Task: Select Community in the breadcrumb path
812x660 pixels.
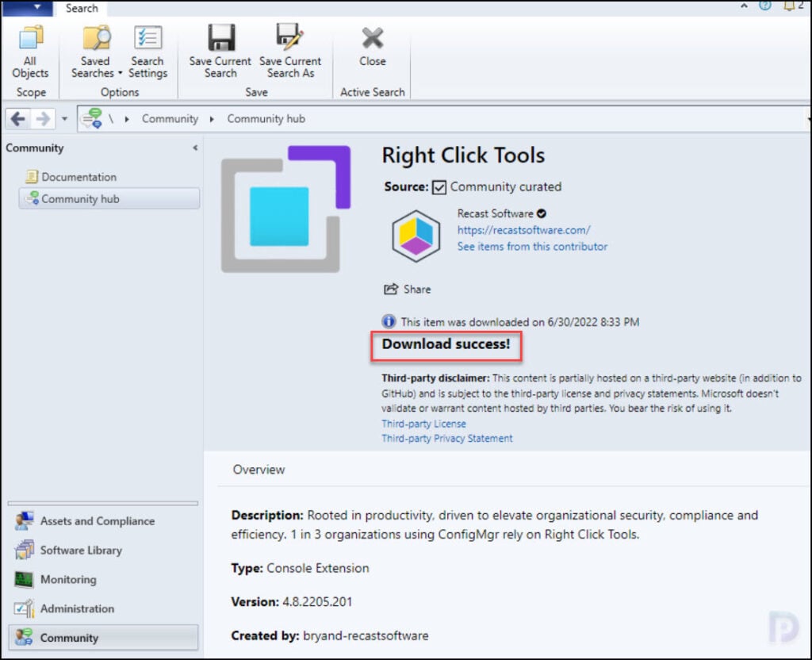Action: click(170, 119)
